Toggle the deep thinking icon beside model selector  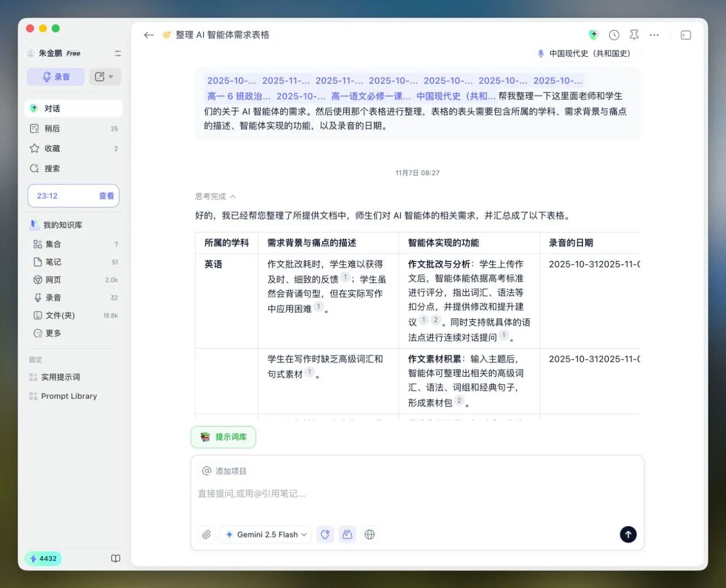(x=325, y=534)
